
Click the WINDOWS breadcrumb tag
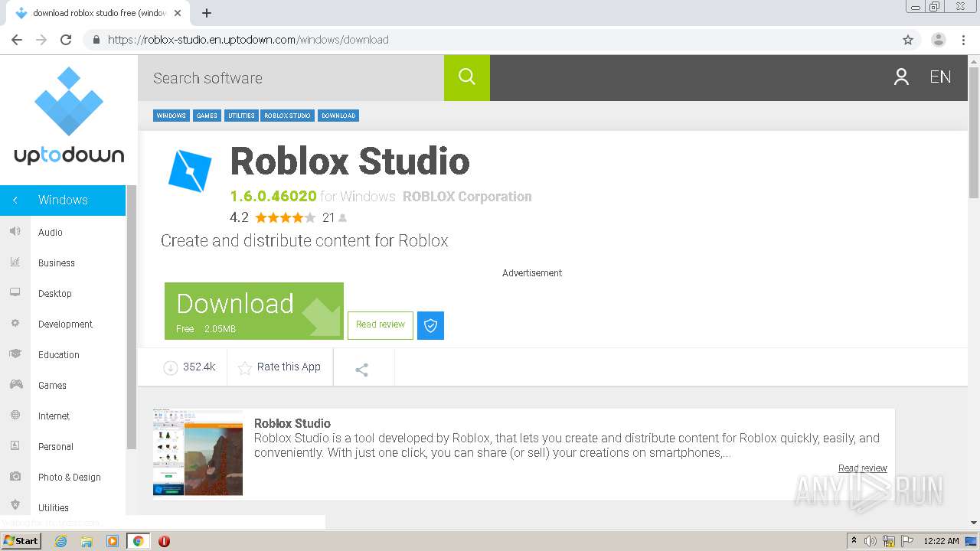tap(171, 116)
